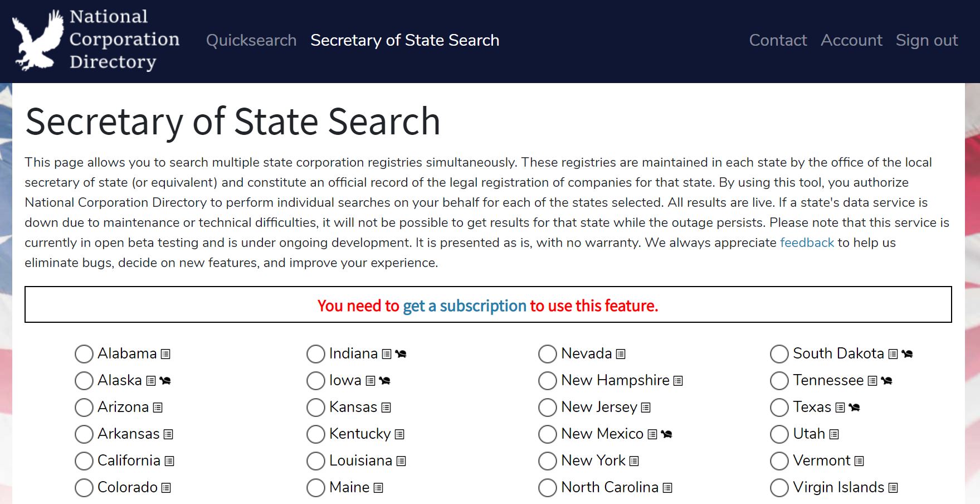Screen dimensions: 980x504
Task: Select the New York state option
Action: coord(548,461)
